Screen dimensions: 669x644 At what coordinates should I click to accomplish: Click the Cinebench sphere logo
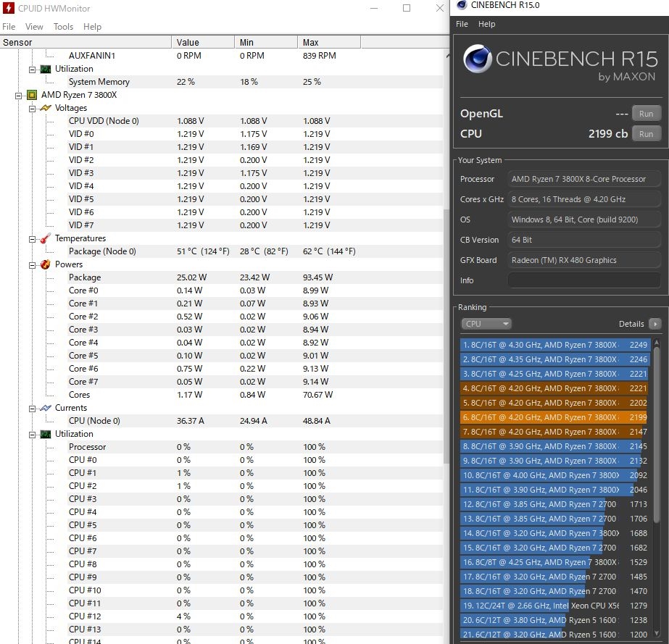point(478,59)
